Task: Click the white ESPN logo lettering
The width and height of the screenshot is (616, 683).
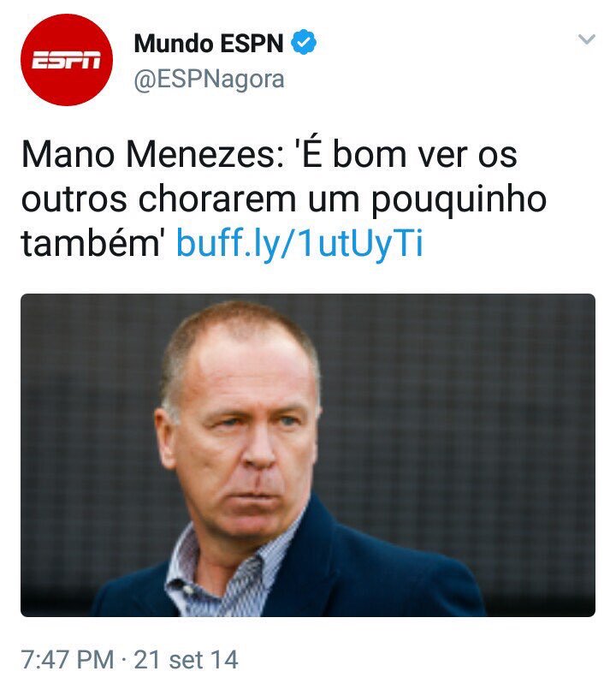Action: pos(67,60)
